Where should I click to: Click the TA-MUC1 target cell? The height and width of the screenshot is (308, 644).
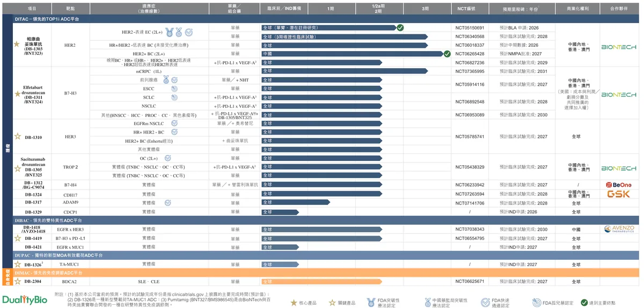(x=70, y=265)
